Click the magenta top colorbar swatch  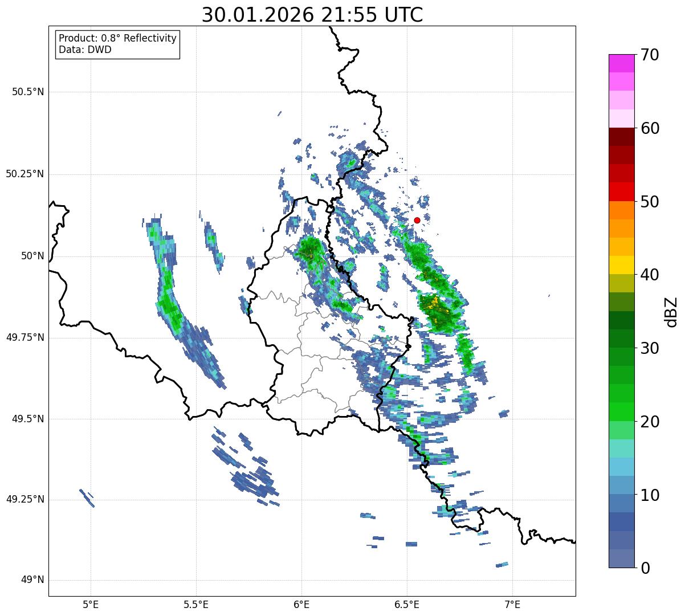621,63
